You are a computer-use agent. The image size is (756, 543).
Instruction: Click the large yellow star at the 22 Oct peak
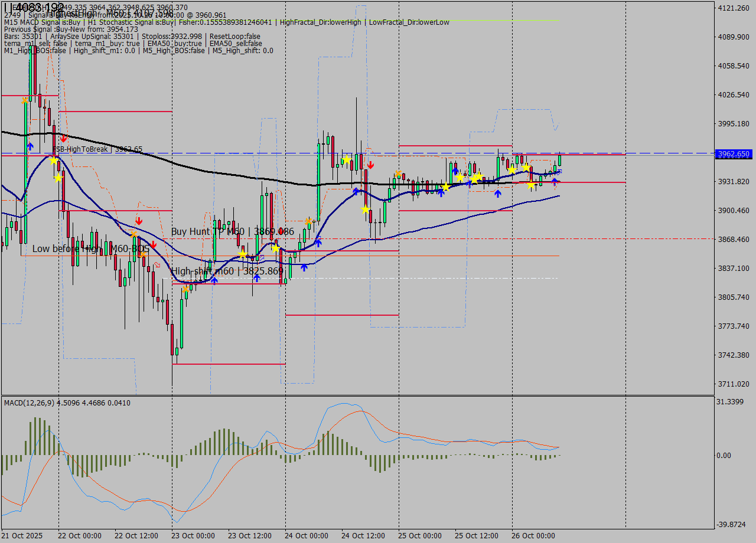pyautogui.click(x=54, y=161)
